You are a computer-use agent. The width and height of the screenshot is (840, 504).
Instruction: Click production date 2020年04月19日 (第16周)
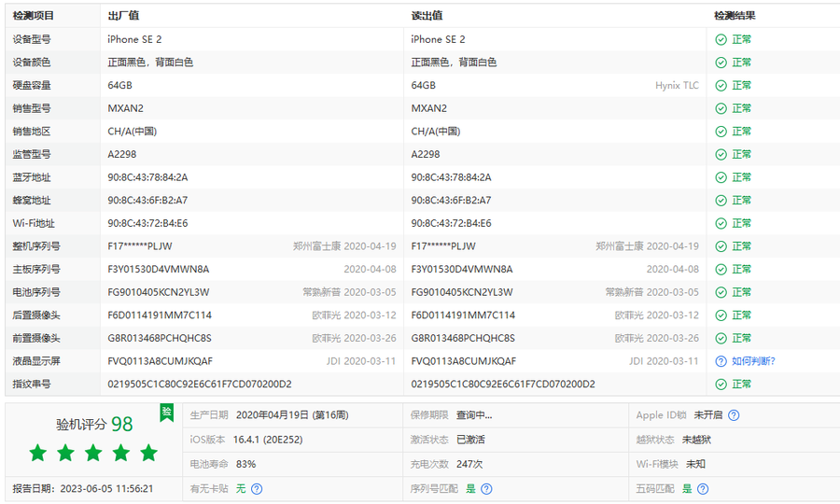point(292,415)
